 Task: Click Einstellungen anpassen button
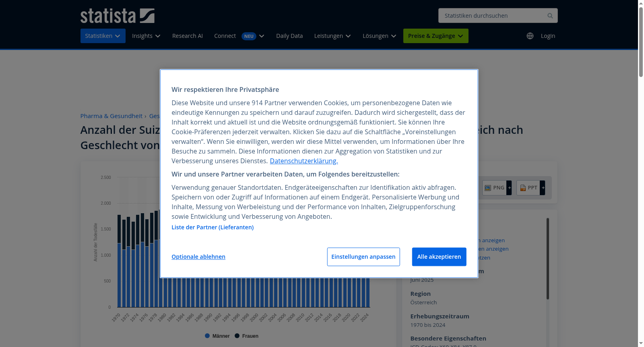coord(363,257)
